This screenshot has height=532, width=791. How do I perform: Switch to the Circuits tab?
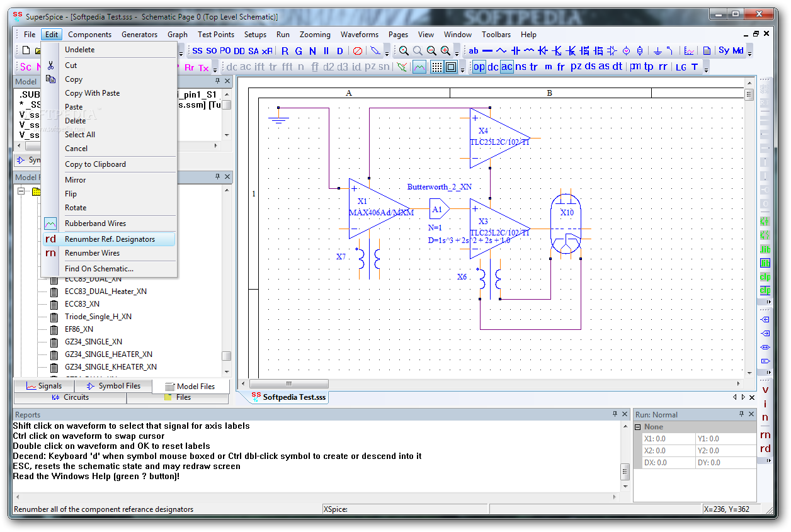[70, 397]
